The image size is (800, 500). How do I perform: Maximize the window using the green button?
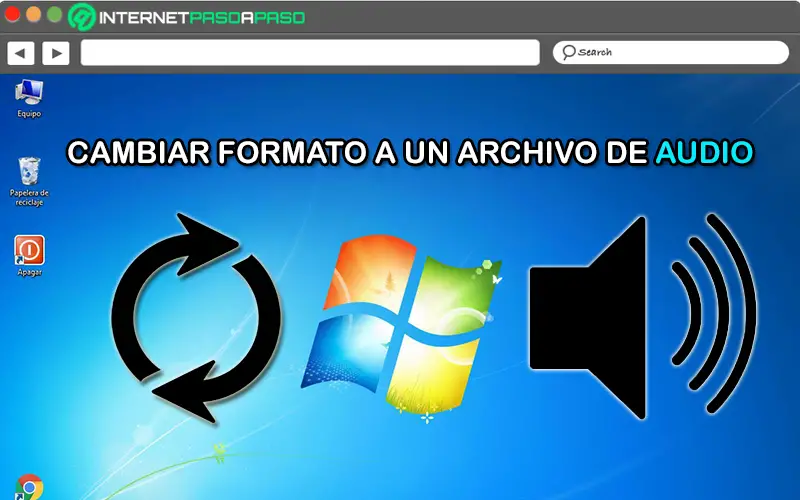[54, 14]
